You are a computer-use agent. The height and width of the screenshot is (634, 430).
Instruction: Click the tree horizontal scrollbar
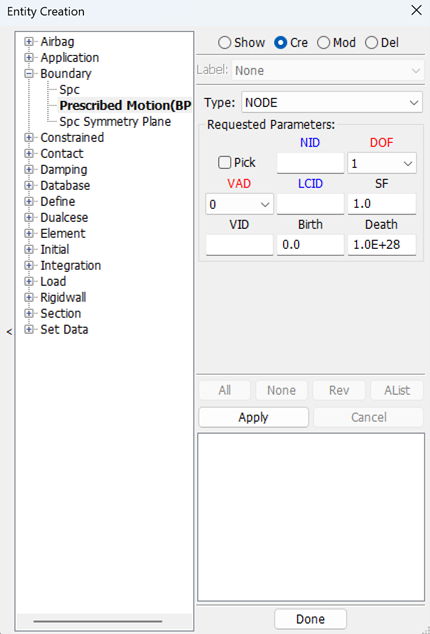pyautogui.click(x=98, y=621)
